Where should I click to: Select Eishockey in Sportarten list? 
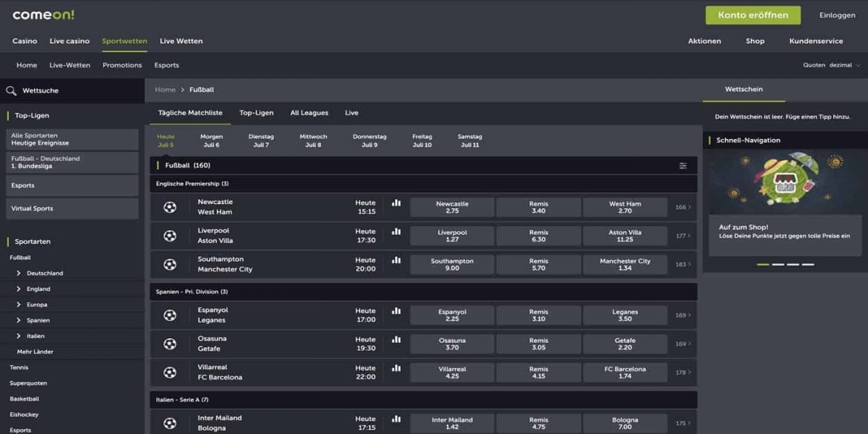(25, 414)
